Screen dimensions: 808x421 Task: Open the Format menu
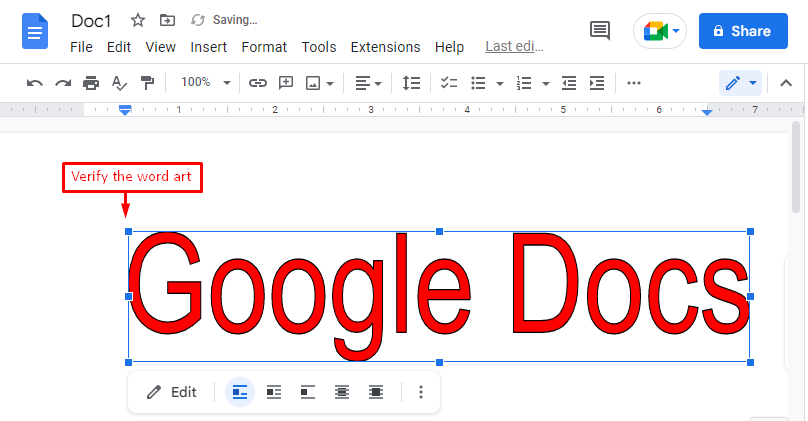pyautogui.click(x=264, y=47)
